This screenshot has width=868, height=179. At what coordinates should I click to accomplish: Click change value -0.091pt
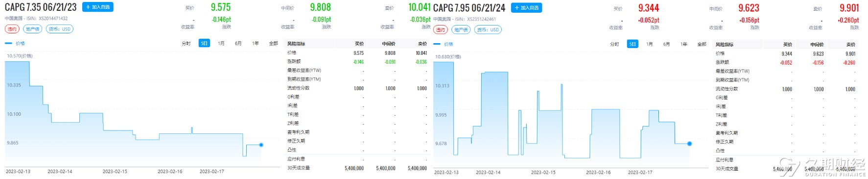click(321, 20)
